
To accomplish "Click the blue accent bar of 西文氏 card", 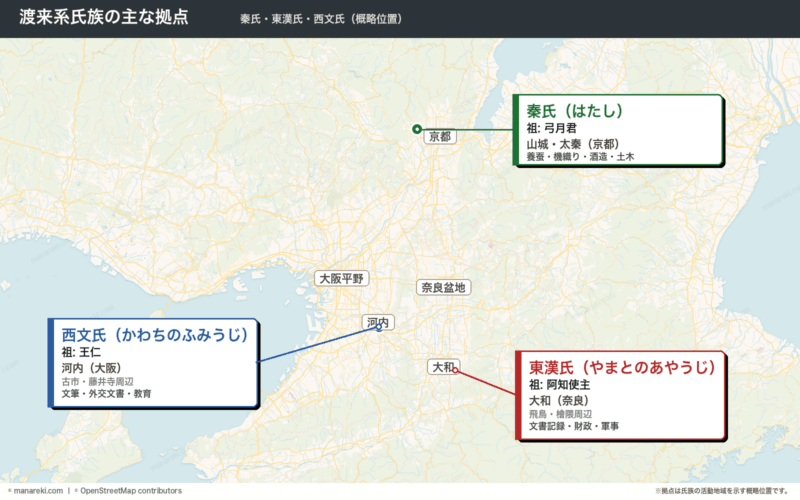I will [51, 363].
